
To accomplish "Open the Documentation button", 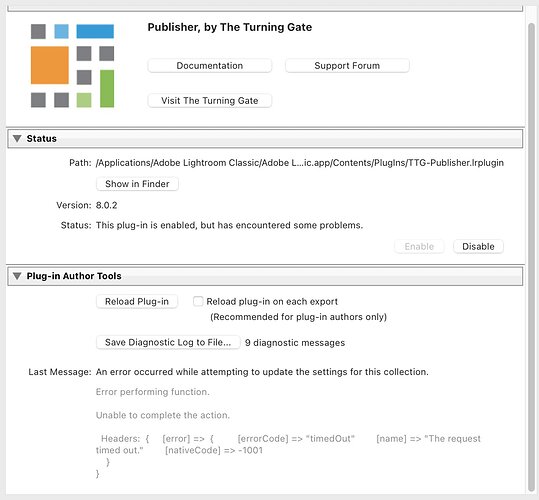I will 210,66.
